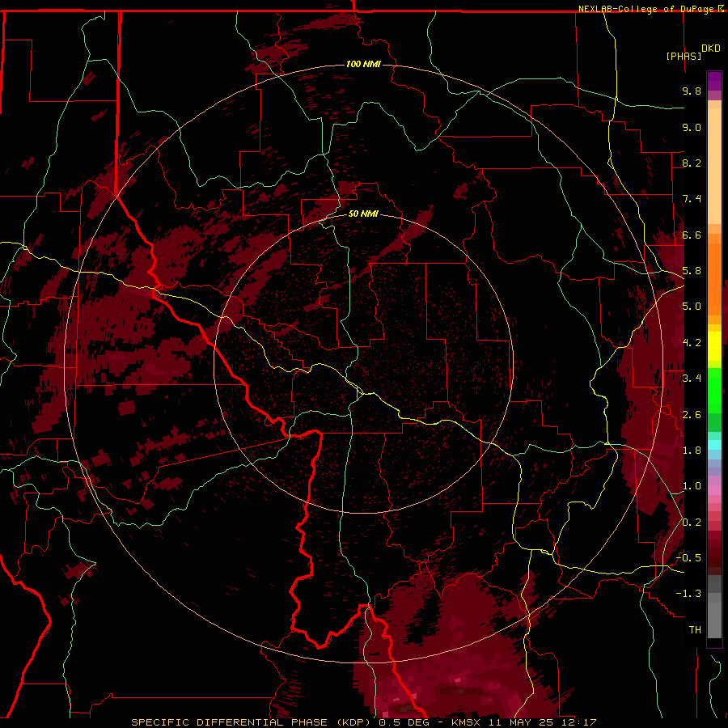This screenshot has width=728, height=728.
Task: Pick the yellow segment of the color bar
Action: pyautogui.click(x=714, y=346)
